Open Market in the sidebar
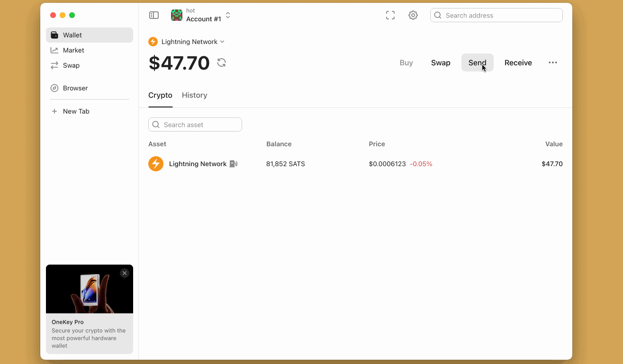 (90, 50)
